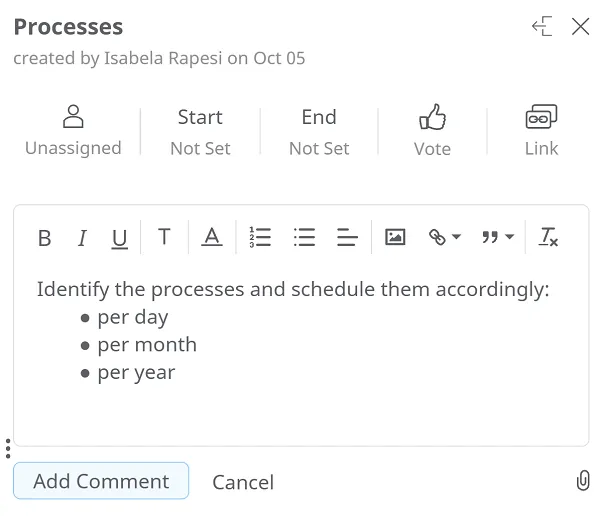Expand the blockquote dropdown
Image resolution: width=600 pixels, height=522 pixels.
click(x=497, y=237)
